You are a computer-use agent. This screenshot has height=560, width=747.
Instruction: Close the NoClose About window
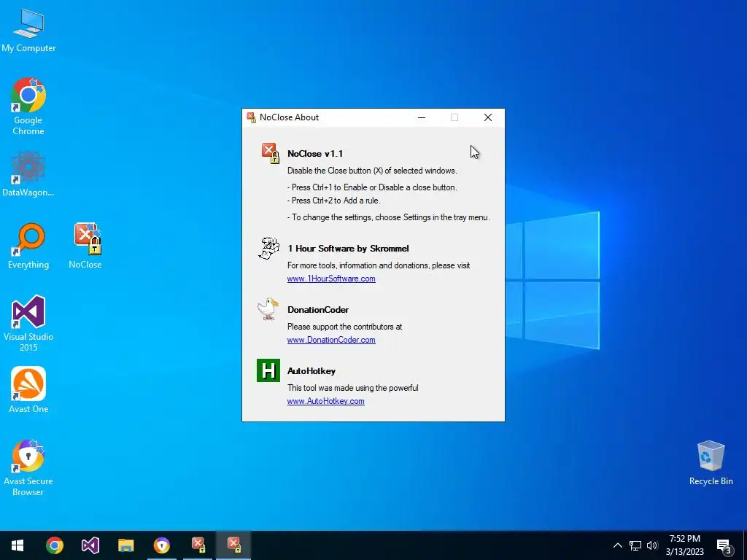pos(488,117)
